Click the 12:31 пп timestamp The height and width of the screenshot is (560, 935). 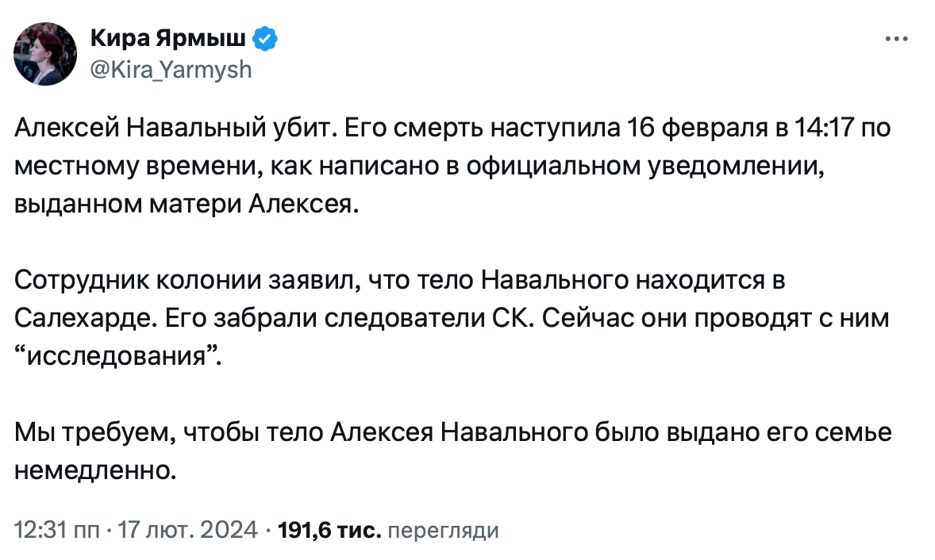54,529
